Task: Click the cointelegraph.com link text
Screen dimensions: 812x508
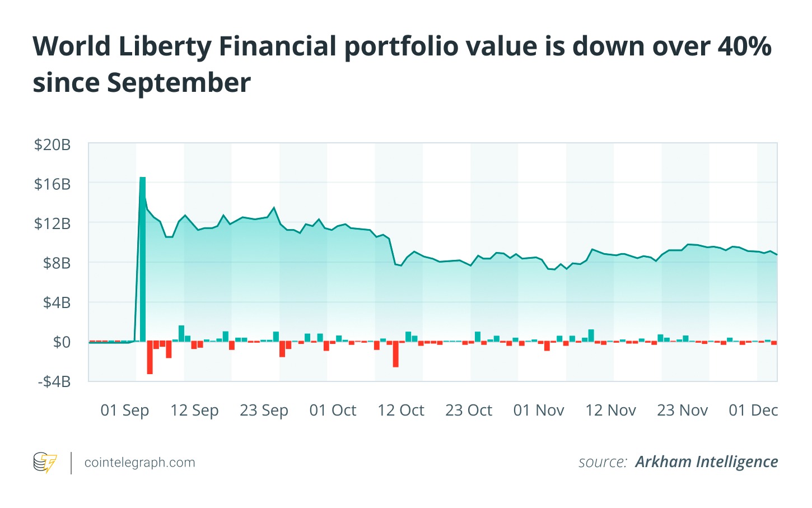Action: point(139,463)
